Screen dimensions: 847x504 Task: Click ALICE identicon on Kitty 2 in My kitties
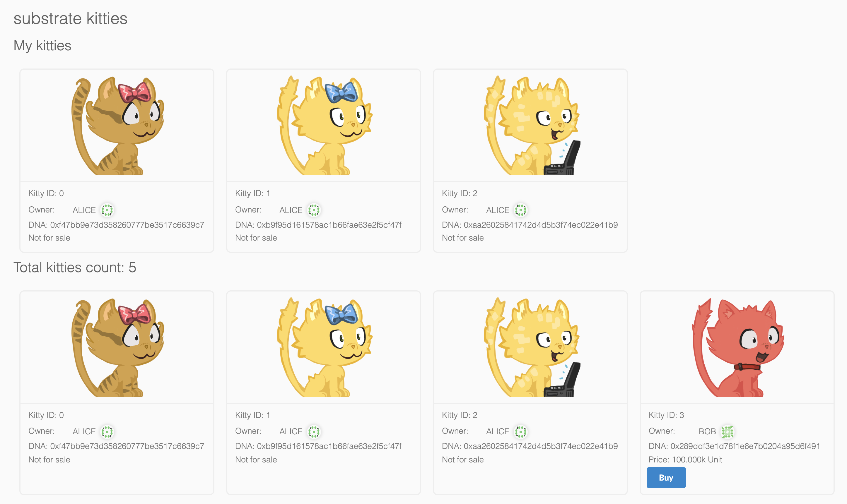[x=520, y=210]
